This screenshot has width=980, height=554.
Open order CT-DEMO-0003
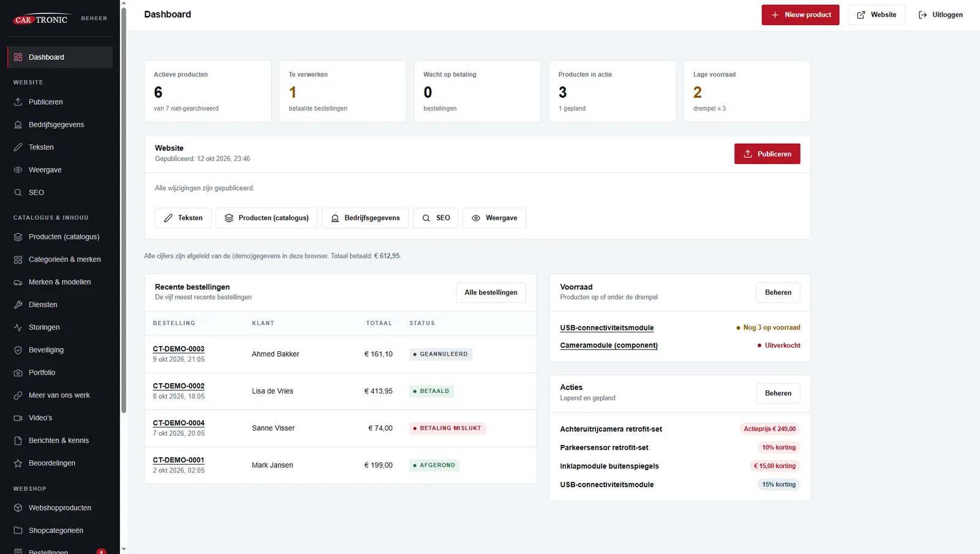click(x=179, y=349)
